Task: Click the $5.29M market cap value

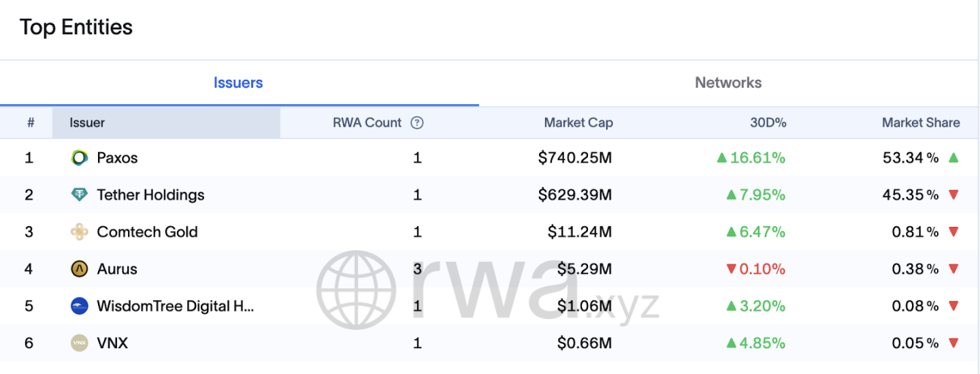Action: 585,269
